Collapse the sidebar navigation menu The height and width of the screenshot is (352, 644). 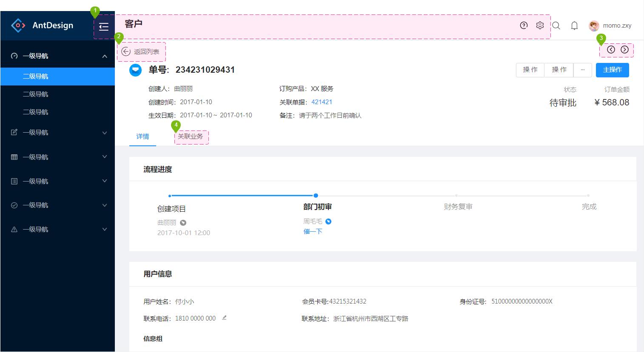point(103,26)
